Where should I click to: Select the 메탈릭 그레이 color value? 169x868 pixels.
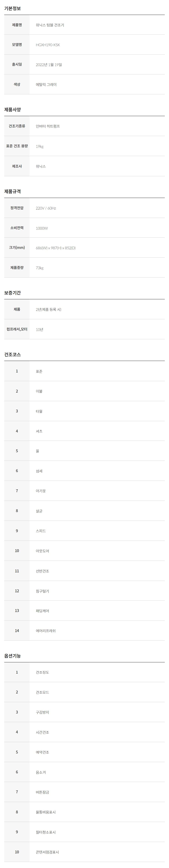46,85
